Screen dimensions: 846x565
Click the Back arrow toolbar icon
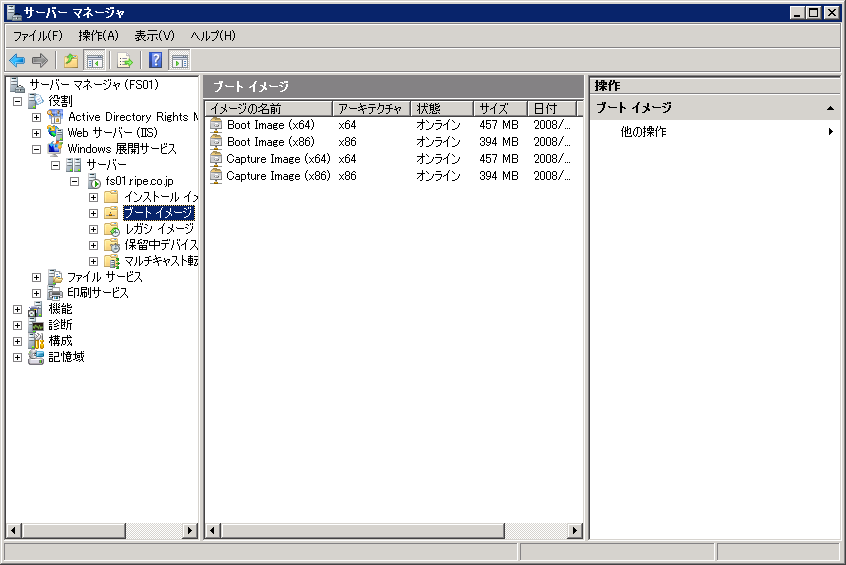[x=17, y=60]
